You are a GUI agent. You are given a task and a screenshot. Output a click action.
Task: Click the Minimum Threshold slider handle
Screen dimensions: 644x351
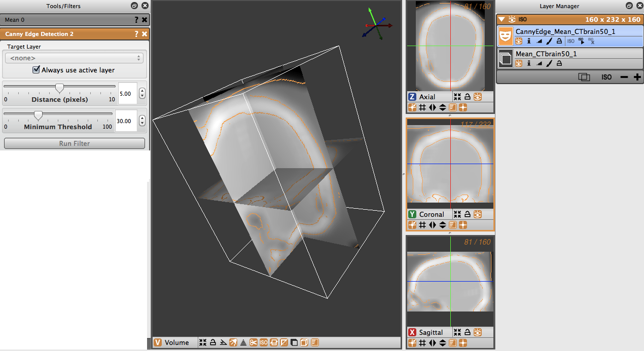pos(38,115)
